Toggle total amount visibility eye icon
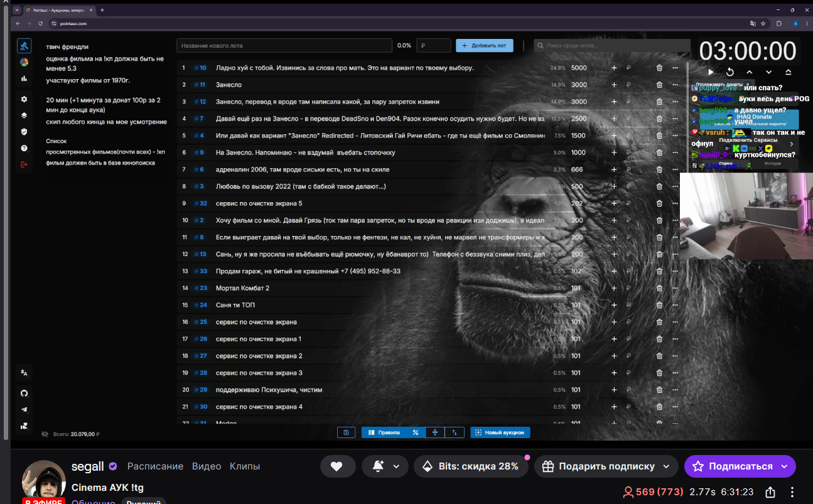 pos(45,434)
